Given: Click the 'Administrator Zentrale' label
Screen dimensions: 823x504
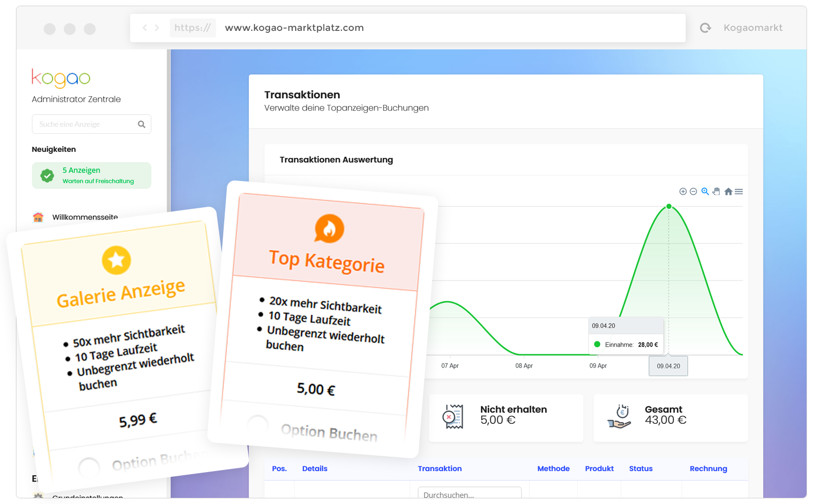Looking at the screenshot, I should 76,99.
